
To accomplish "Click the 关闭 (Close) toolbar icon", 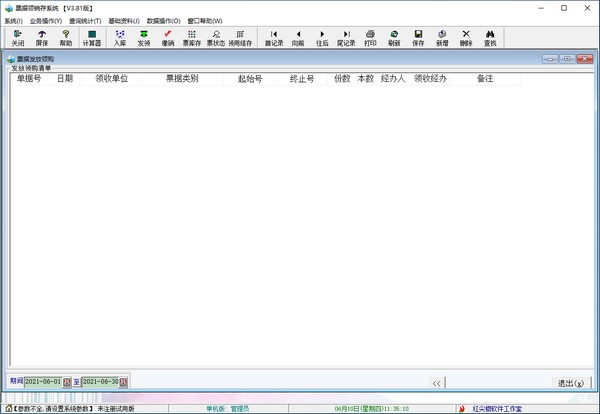I will pos(18,38).
